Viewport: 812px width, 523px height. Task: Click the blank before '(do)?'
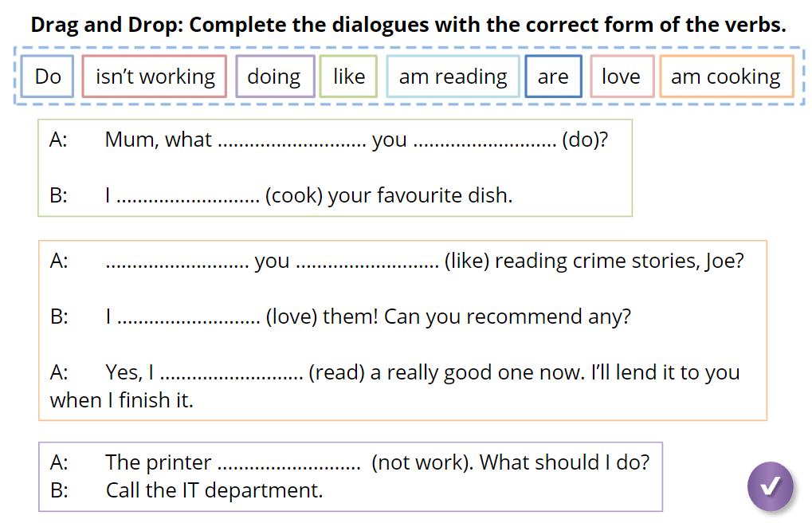[485, 141]
